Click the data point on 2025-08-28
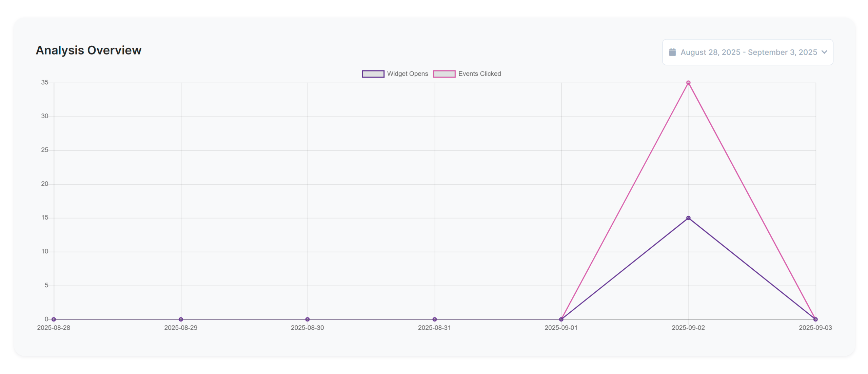Screen dimensions: 868x374 [x=54, y=319]
